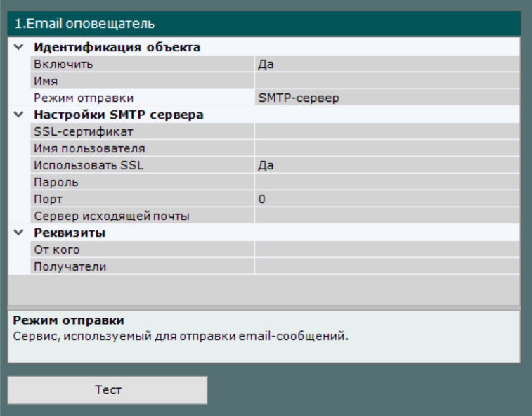The height and width of the screenshot is (416, 532).
Task: Toggle the Включить value set to Да
Action: tap(387, 65)
